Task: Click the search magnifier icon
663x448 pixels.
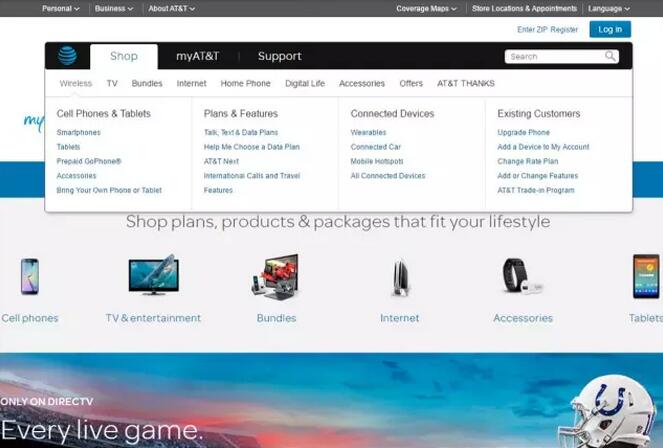Action: click(x=610, y=56)
